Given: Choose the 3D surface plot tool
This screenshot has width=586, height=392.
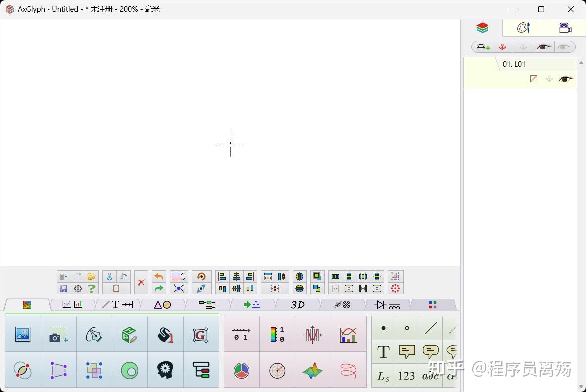Looking at the screenshot, I should point(313,370).
